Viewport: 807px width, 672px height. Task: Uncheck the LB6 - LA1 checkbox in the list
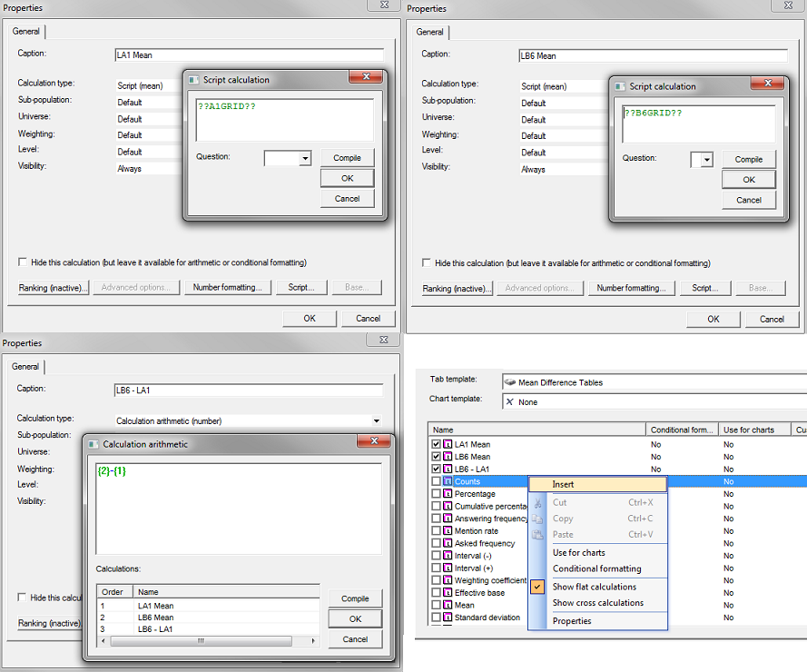pyautogui.click(x=437, y=469)
